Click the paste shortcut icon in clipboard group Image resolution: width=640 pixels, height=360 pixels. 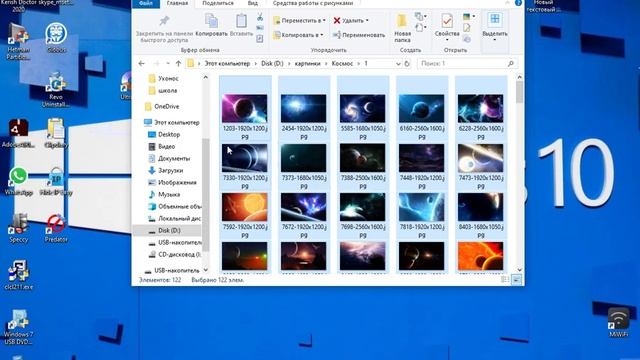click(260, 39)
